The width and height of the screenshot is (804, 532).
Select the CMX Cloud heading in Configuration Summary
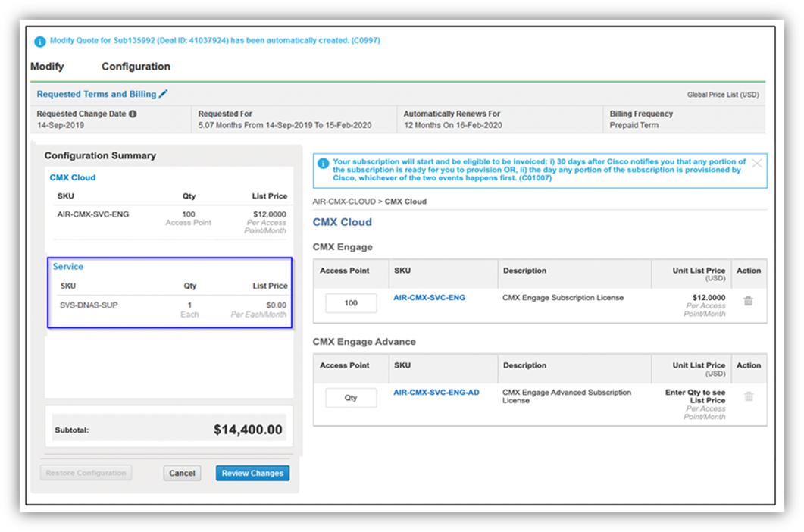(x=73, y=177)
